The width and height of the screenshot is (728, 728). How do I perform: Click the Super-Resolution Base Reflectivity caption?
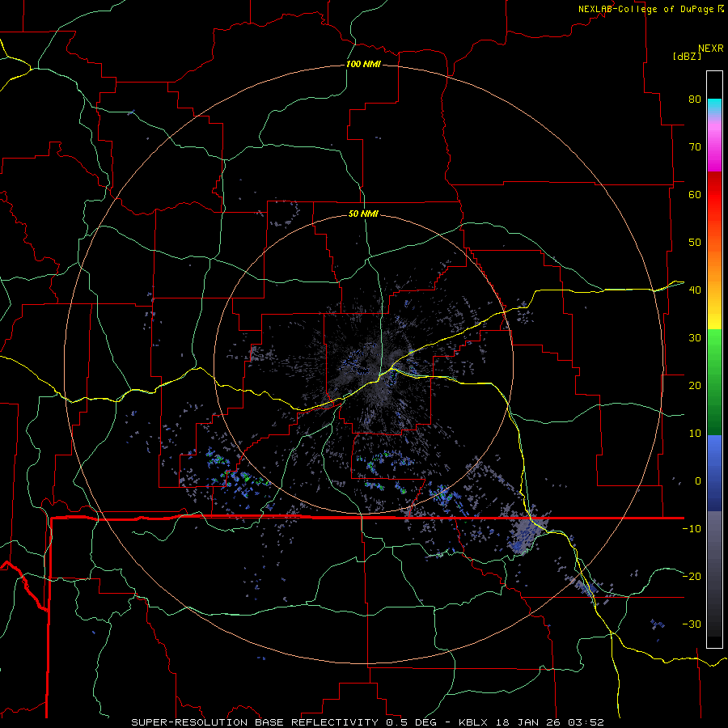coord(368,722)
